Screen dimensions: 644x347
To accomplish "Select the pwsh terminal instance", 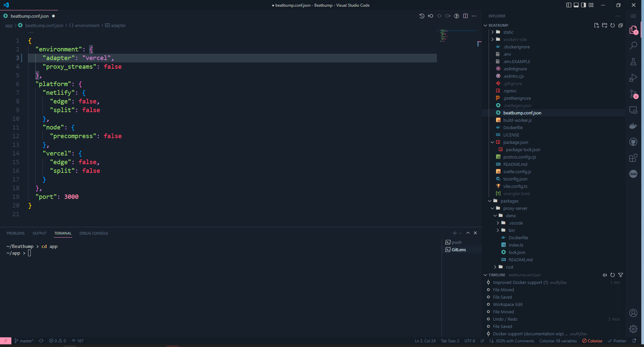I will tap(462, 242).
